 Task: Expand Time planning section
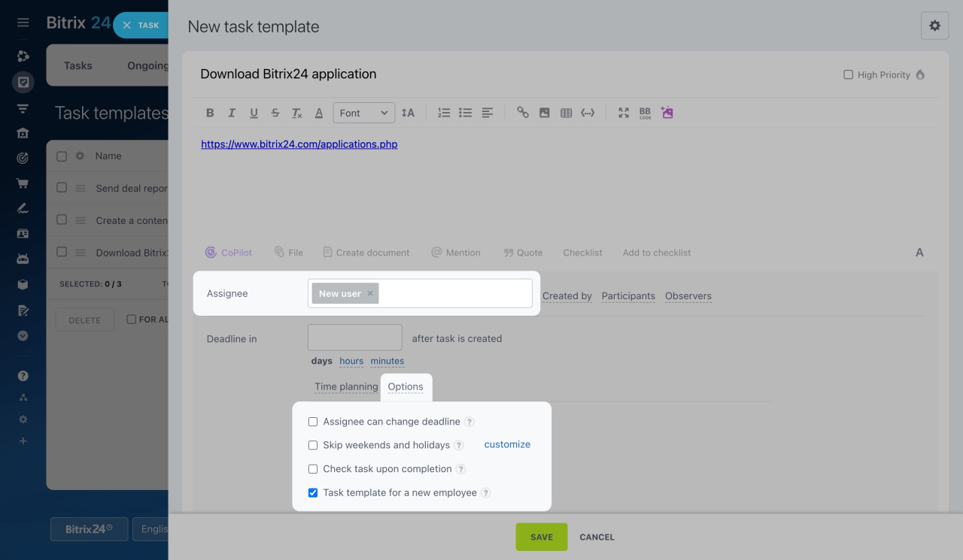point(346,386)
